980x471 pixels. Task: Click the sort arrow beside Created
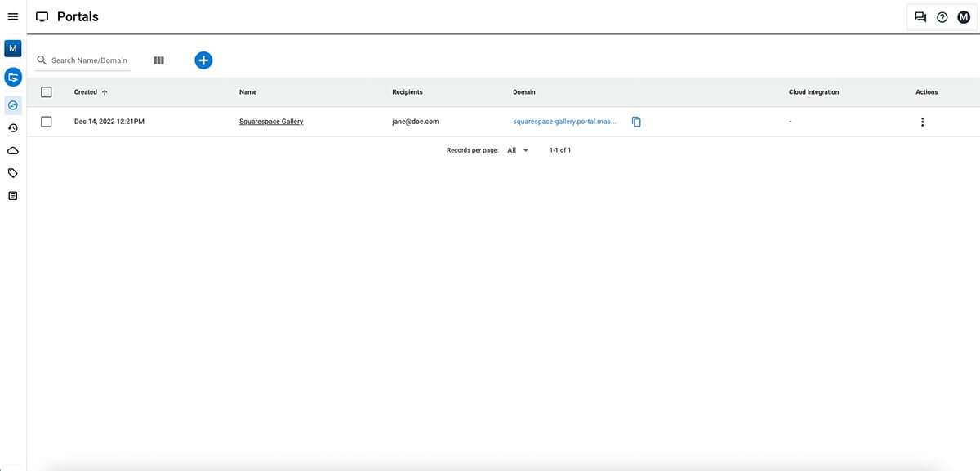[105, 92]
